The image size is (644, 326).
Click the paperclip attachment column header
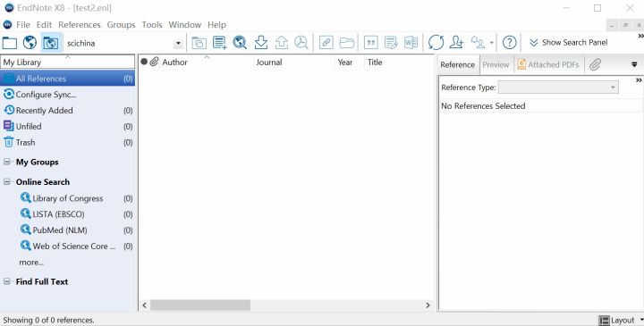point(154,62)
